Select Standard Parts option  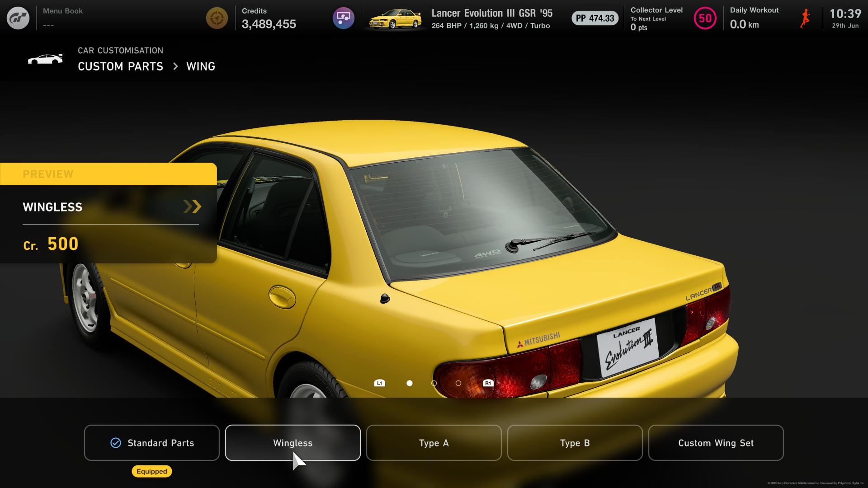point(152,443)
